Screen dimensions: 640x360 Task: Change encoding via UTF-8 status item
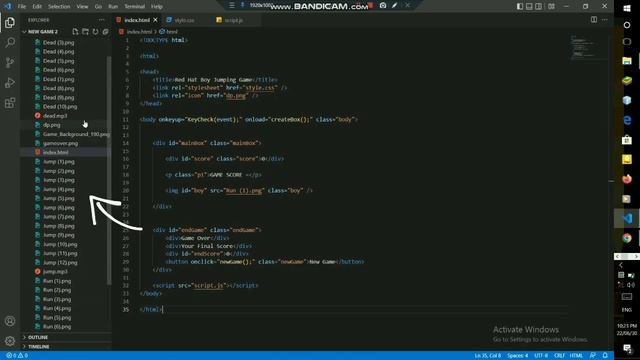(541, 356)
